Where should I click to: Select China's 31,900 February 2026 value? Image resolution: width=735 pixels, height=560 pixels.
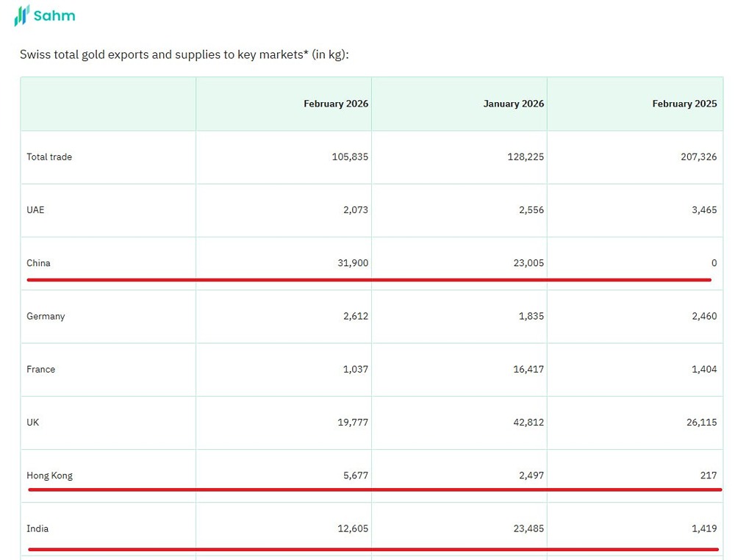[x=353, y=262]
